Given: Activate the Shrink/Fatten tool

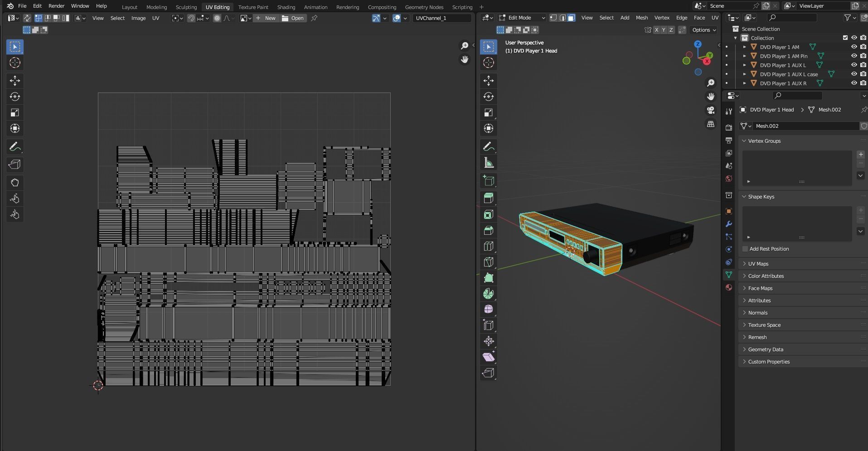Looking at the screenshot, I should (489, 341).
